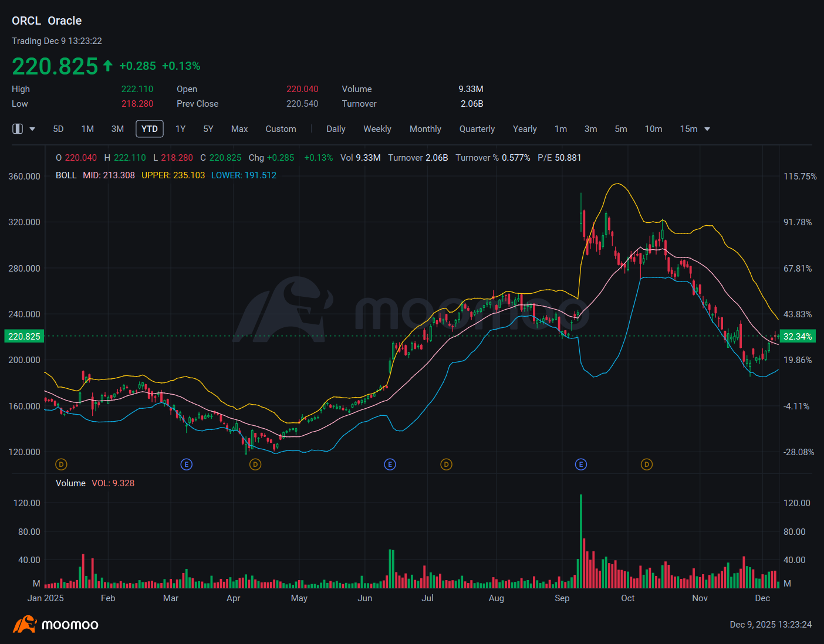Expand the chart layout dropdown arrow
The image size is (824, 644).
32,129
